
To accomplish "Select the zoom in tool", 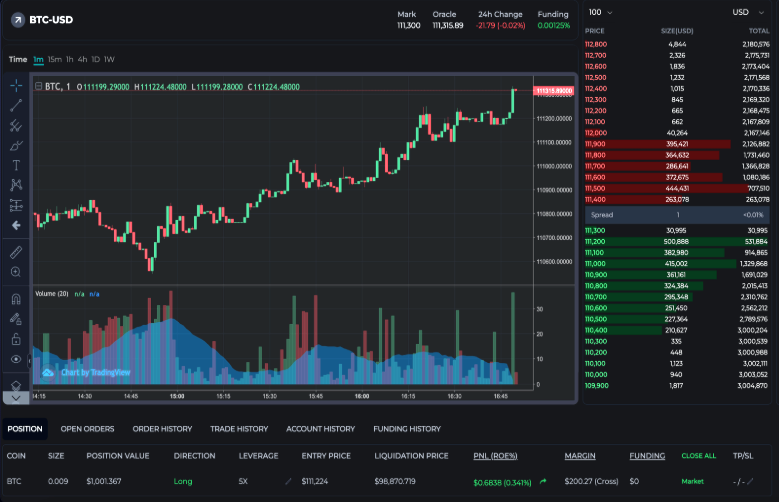I will [x=16, y=272].
